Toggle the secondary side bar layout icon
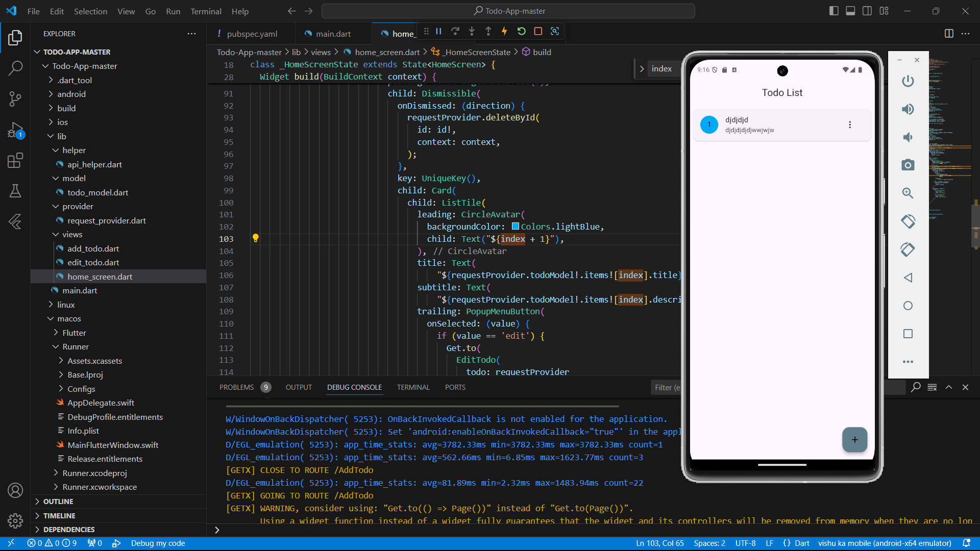This screenshot has width=980, height=551. (x=867, y=11)
